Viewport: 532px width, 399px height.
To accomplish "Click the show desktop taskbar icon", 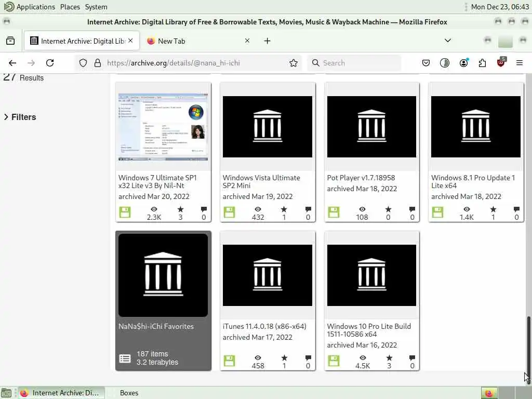I will (6, 393).
